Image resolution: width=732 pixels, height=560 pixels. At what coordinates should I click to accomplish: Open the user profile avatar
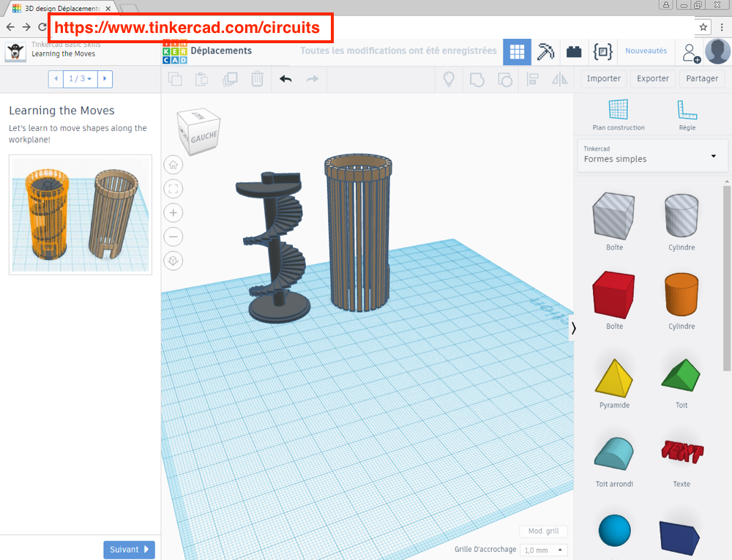click(x=717, y=52)
